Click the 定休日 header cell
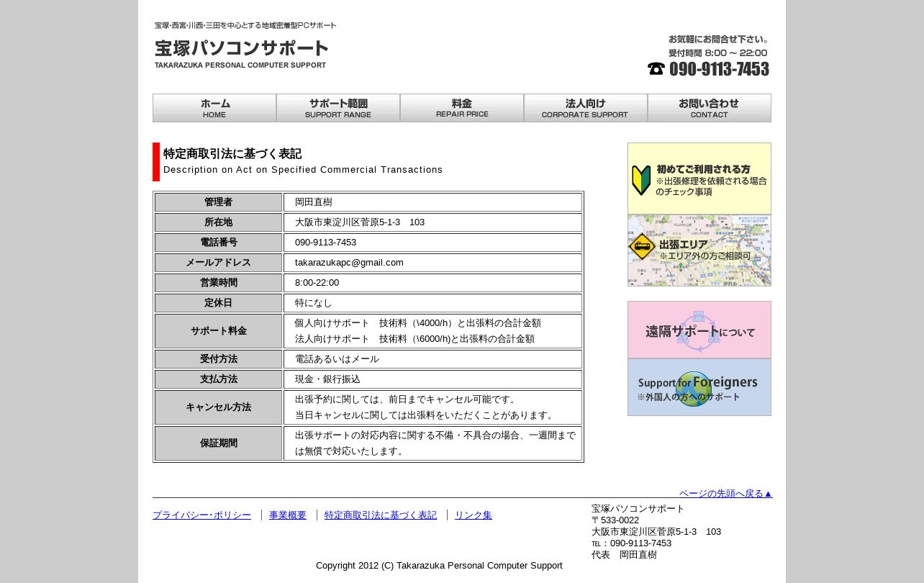 coord(218,303)
